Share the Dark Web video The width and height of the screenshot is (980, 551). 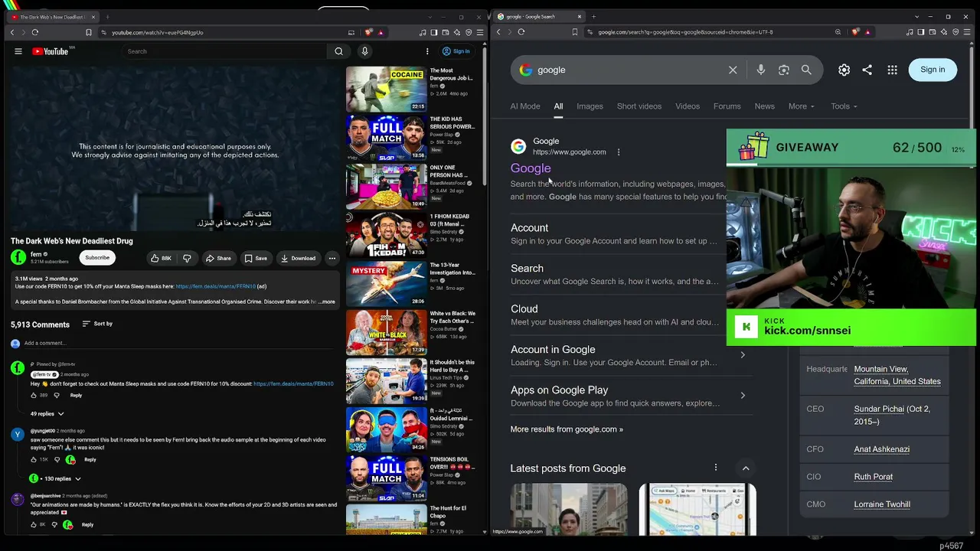click(217, 259)
